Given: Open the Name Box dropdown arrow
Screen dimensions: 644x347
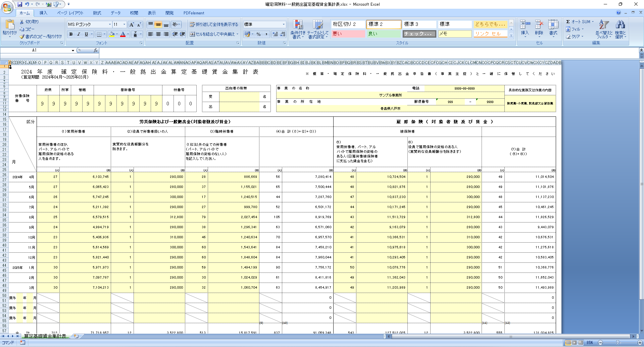Looking at the screenshot, I should click(x=73, y=50).
